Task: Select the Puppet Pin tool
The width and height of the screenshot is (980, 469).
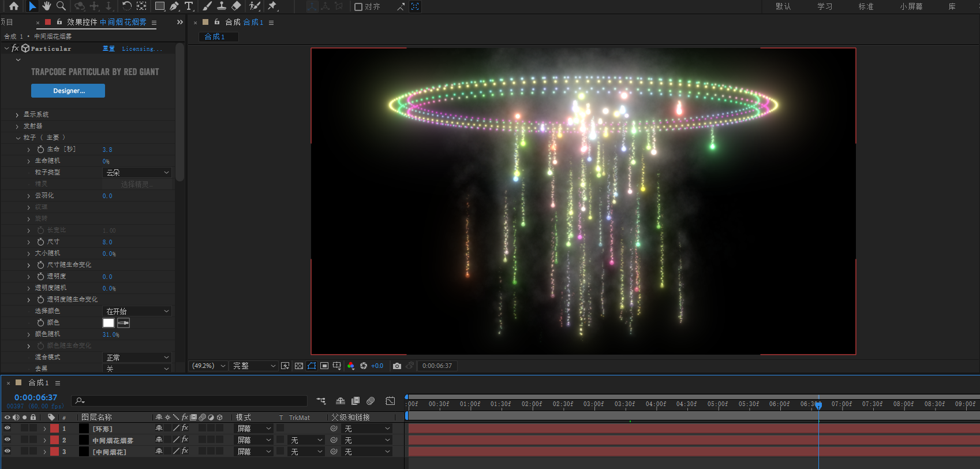Action: click(272, 6)
